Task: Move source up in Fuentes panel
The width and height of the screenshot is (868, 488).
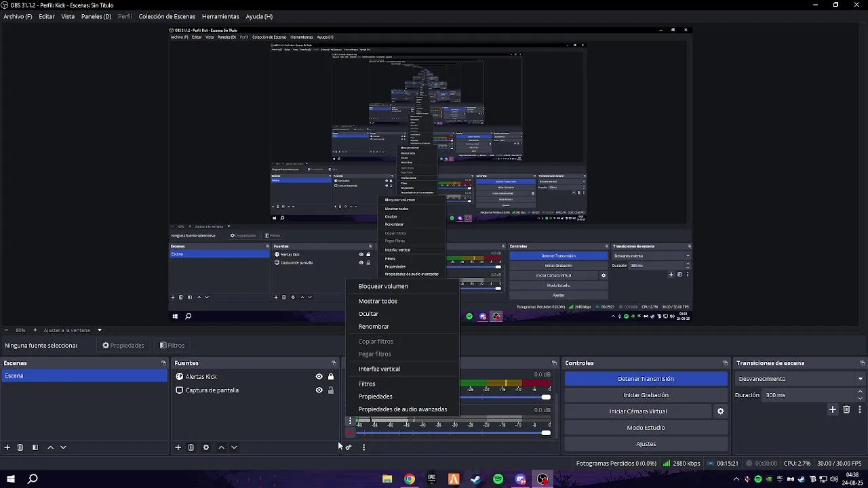Action: (x=221, y=447)
